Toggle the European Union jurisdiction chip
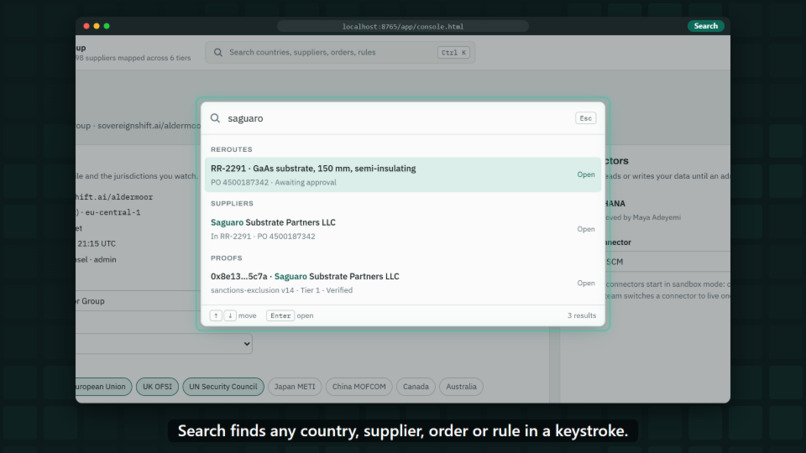Image resolution: width=806 pixels, height=453 pixels. (103, 387)
